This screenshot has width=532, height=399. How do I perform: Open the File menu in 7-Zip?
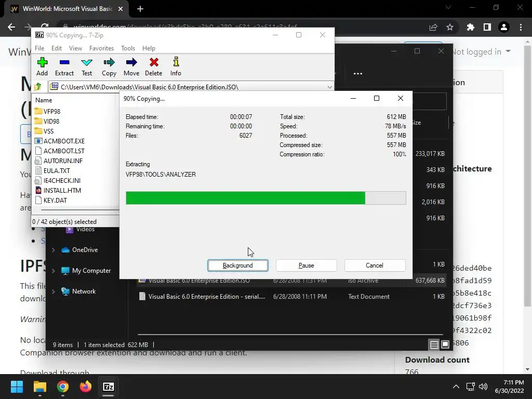coord(39,48)
